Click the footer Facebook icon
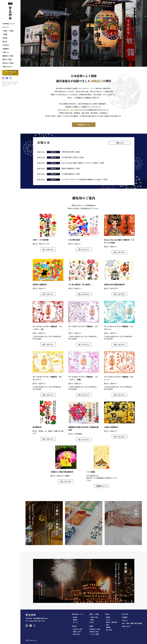 point(31,626)
